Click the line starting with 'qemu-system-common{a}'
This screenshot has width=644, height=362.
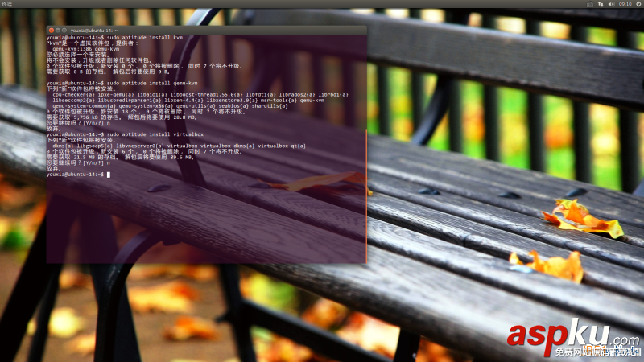[170, 106]
